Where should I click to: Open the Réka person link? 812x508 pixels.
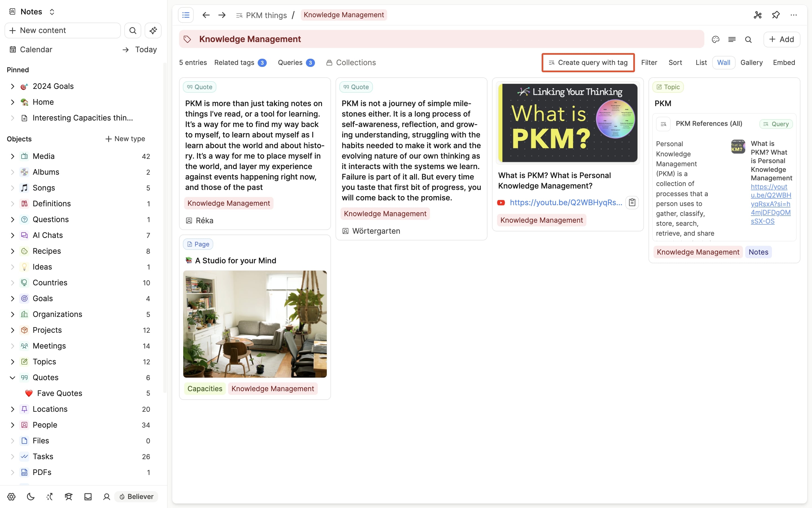pyautogui.click(x=200, y=221)
